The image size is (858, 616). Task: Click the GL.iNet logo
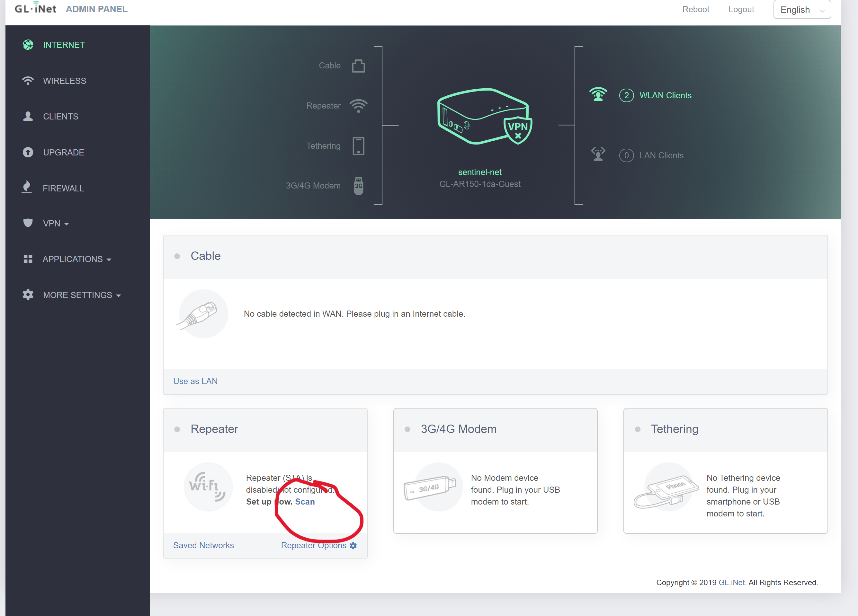click(x=36, y=9)
